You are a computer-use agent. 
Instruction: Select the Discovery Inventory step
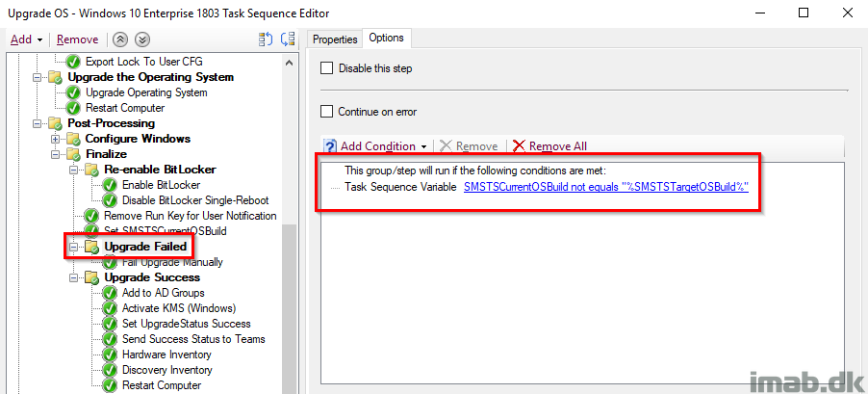click(167, 370)
